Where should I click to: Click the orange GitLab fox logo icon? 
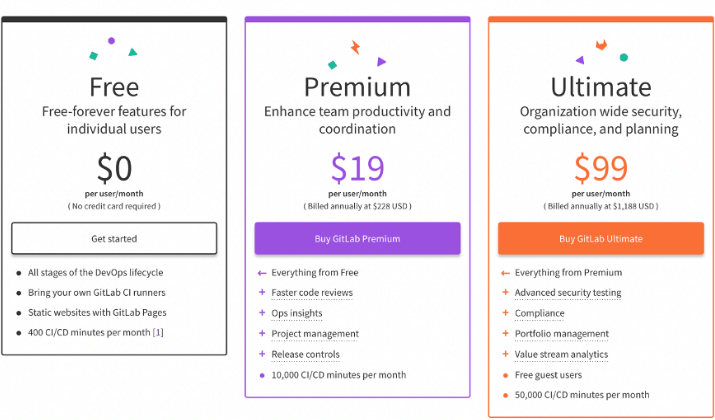[601, 45]
